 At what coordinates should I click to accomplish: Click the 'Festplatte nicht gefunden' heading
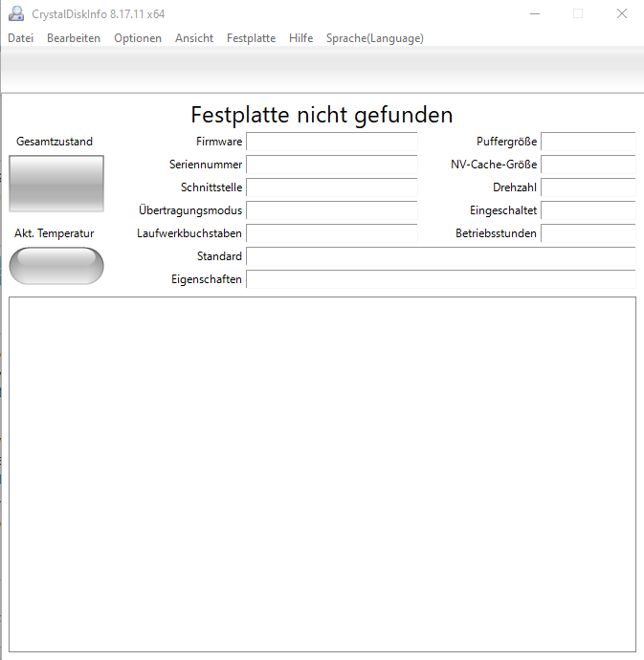click(x=322, y=115)
